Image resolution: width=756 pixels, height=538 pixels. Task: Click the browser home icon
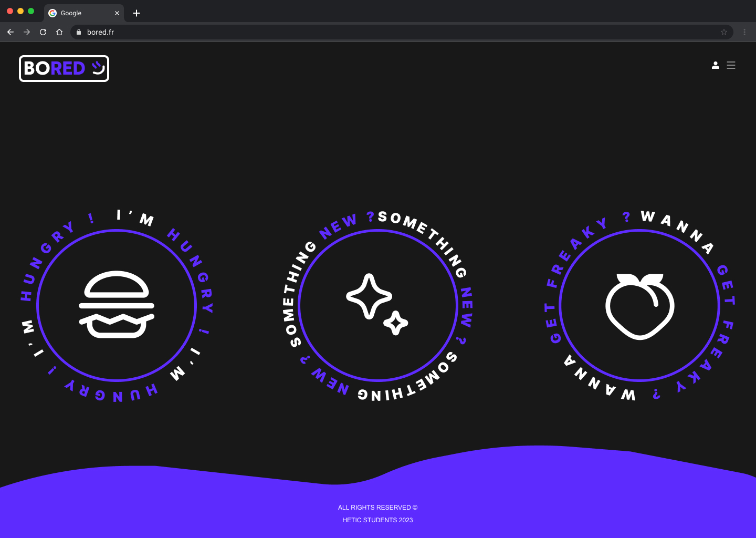point(59,32)
